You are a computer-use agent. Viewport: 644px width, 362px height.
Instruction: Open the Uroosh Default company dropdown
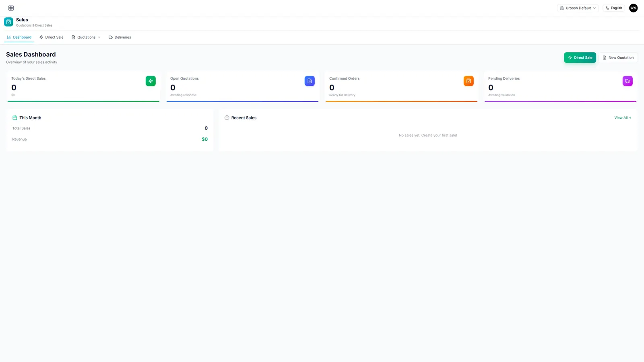578,8
